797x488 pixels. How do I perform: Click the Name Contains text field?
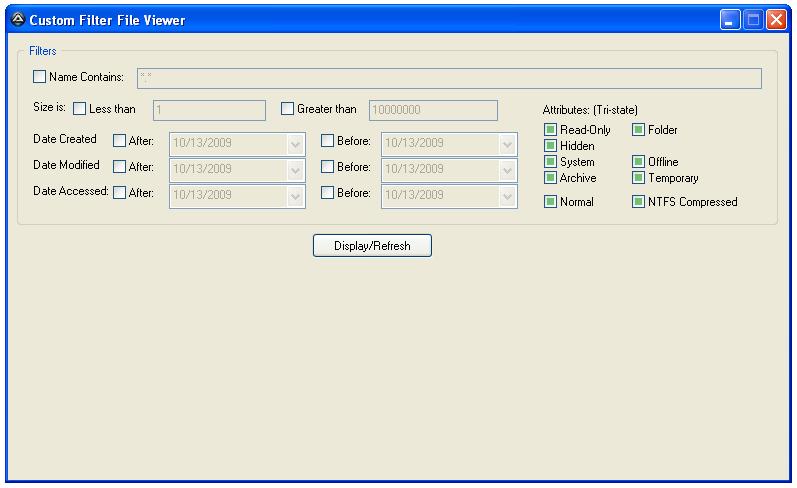pos(447,78)
